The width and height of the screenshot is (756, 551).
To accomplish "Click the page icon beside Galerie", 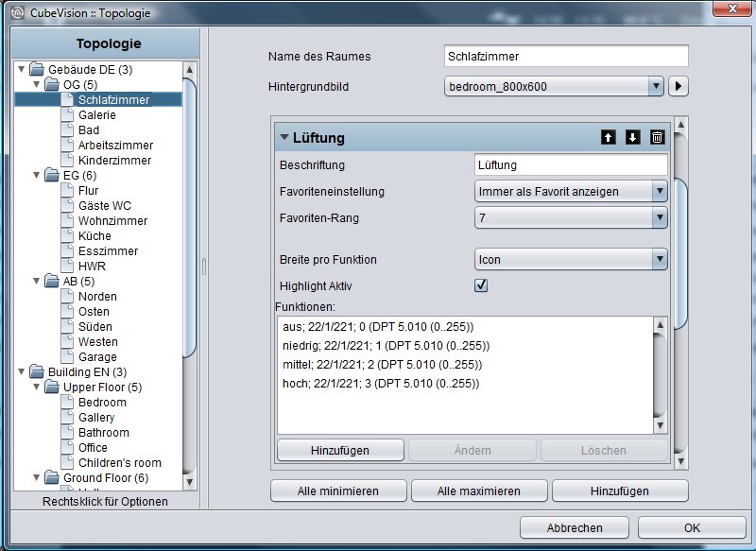I will [x=67, y=114].
